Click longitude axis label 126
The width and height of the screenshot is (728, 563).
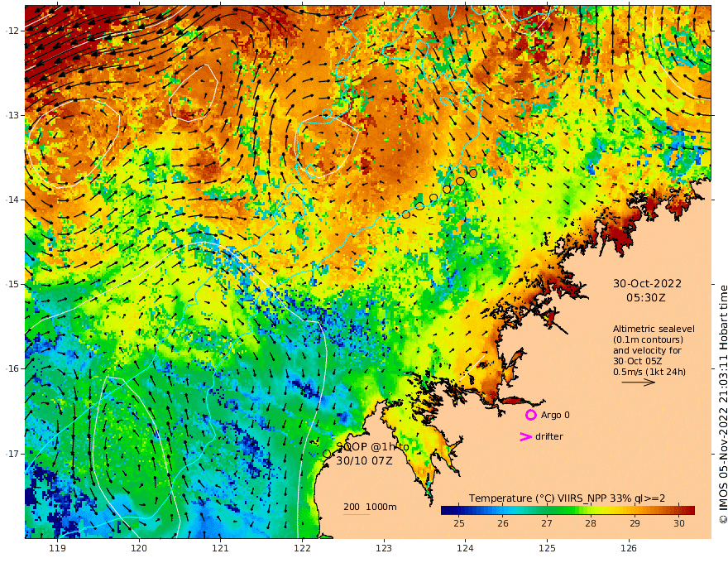[629, 549]
